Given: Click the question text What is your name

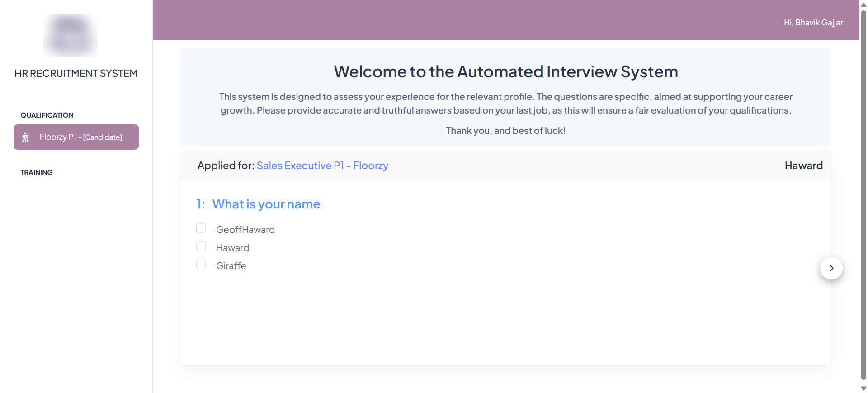Looking at the screenshot, I should [x=266, y=204].
